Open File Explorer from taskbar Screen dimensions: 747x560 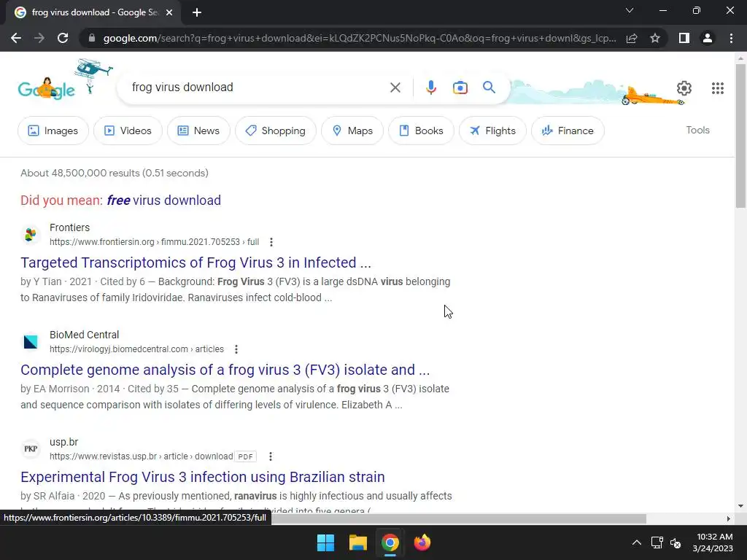point(357,542)
